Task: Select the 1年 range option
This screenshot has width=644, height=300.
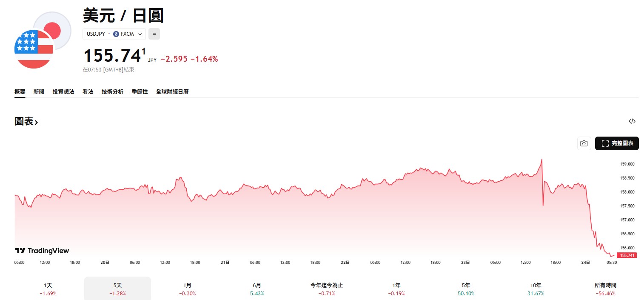Action: coord(396,289)
